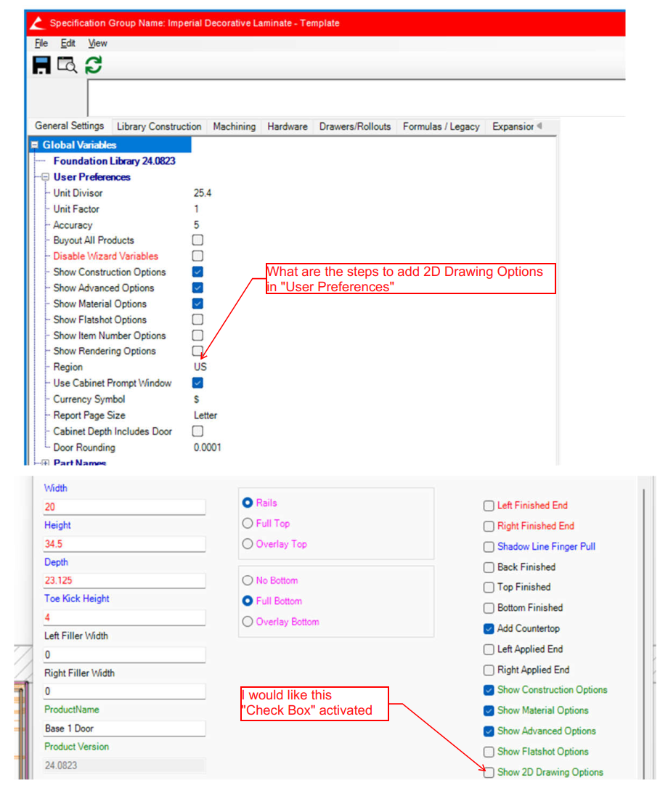Check Shadow Line Finger Pull checkbox
This screenshot has width=668, height=812.
coord(489,547)
